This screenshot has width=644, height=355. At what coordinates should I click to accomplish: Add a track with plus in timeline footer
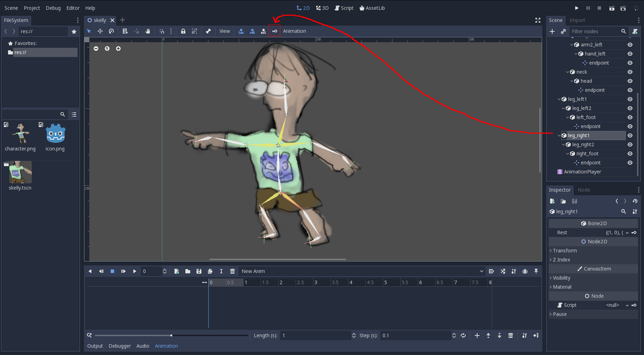pyautogui.click(x=477, y=335)
